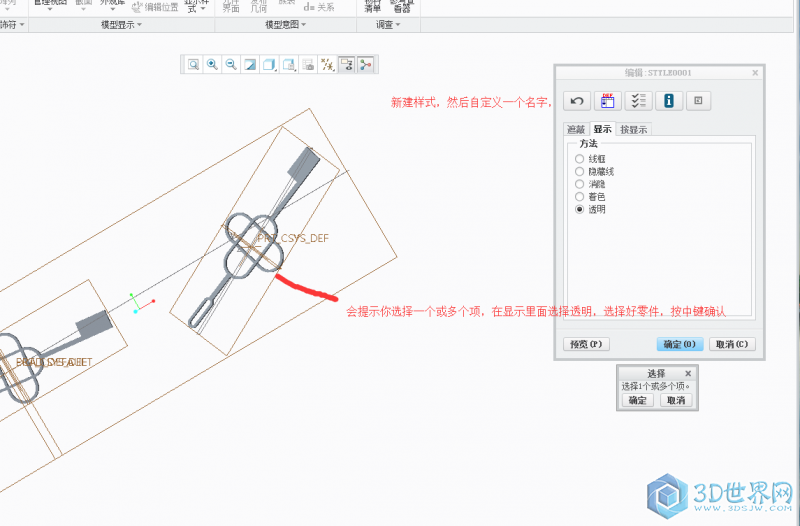Click the Repaint screen icon

(251, 64)
